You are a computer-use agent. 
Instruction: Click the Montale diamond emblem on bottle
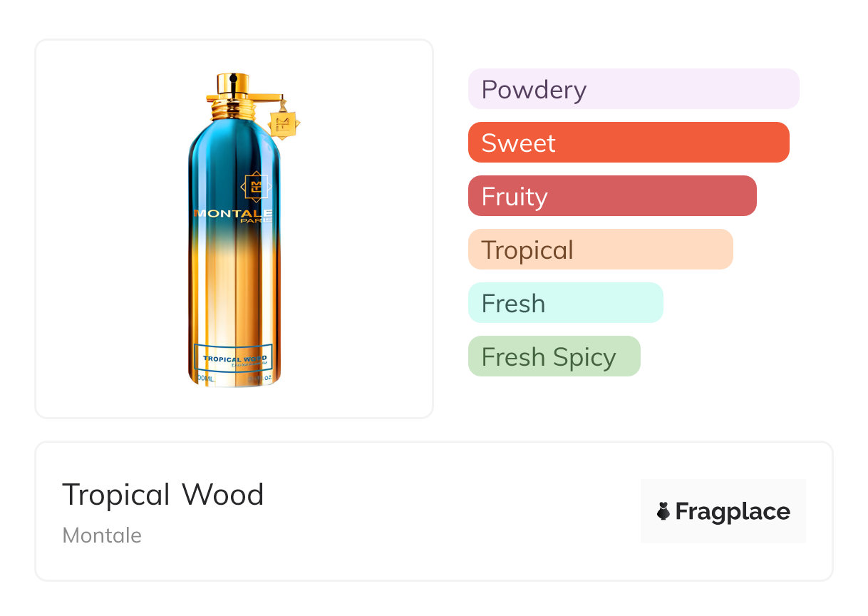tap(257, 187)
